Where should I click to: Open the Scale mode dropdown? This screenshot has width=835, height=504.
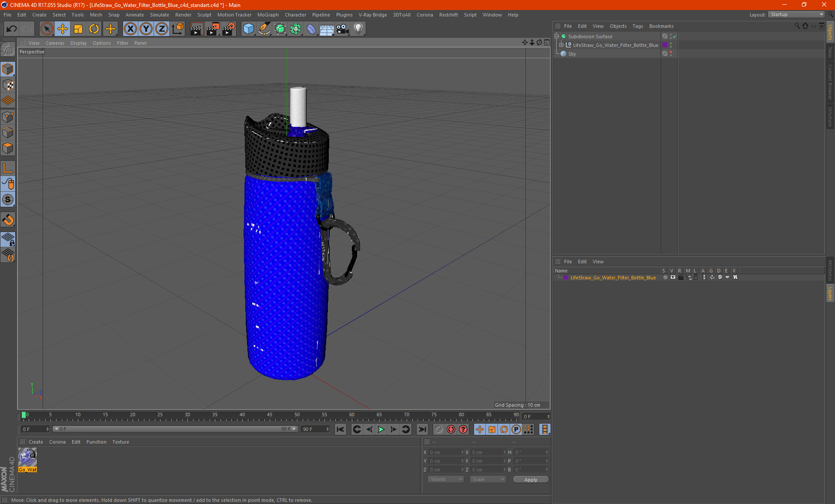(488, 479)
